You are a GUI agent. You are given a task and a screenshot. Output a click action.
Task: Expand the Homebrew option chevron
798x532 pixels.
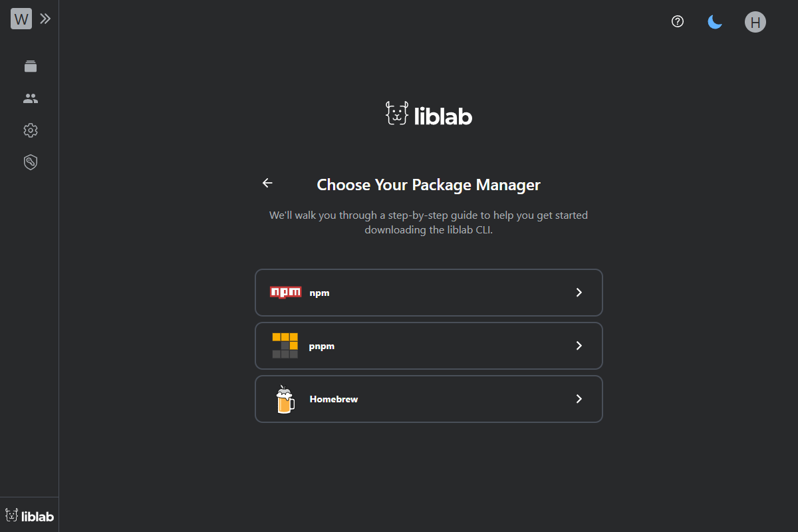[579, 398]
